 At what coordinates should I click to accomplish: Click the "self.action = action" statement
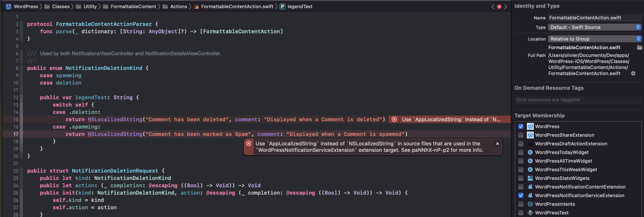pos(85,208)
